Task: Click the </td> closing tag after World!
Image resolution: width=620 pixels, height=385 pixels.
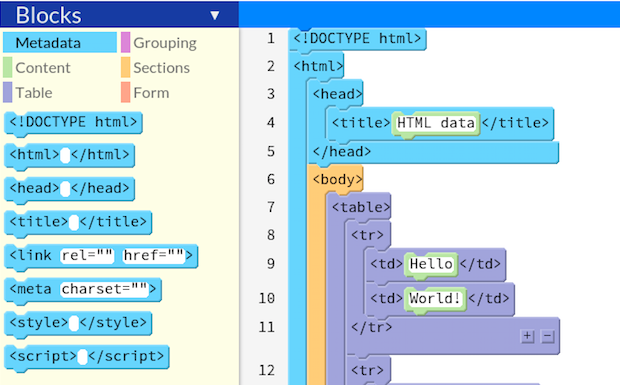Action: 488,298
